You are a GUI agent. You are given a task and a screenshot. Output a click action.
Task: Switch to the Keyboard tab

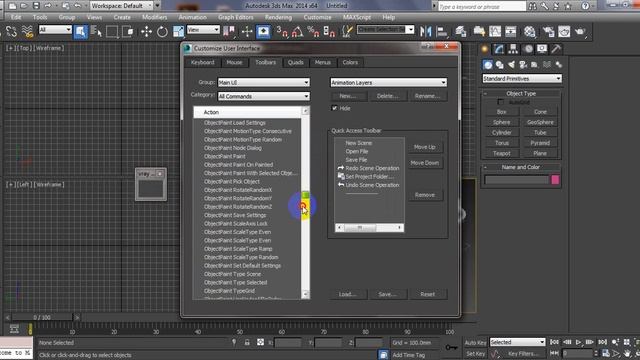pos(202,62)
